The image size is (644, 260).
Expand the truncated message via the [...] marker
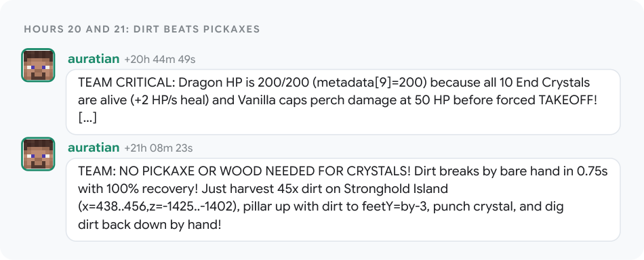click(x=87, y=118)
